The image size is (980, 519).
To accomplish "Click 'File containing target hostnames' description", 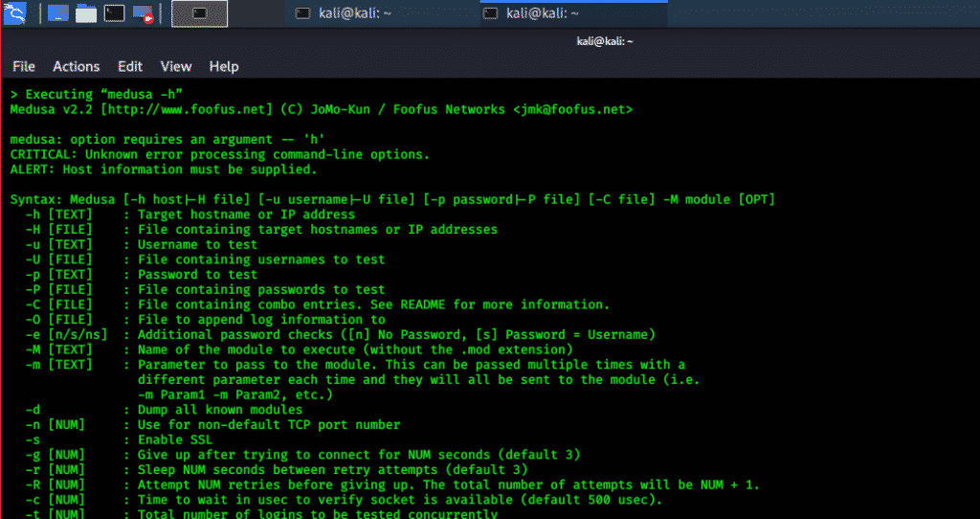I will point(318,230).
